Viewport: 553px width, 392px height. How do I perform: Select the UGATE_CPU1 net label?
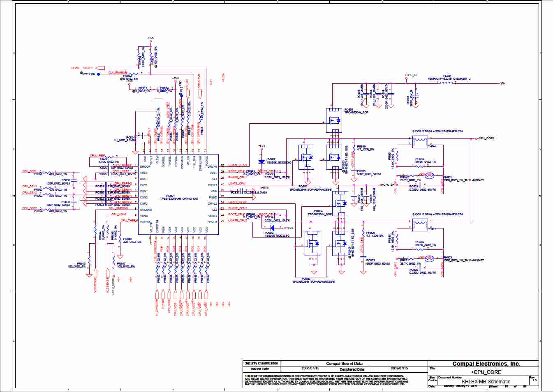[x=238, y=165]
